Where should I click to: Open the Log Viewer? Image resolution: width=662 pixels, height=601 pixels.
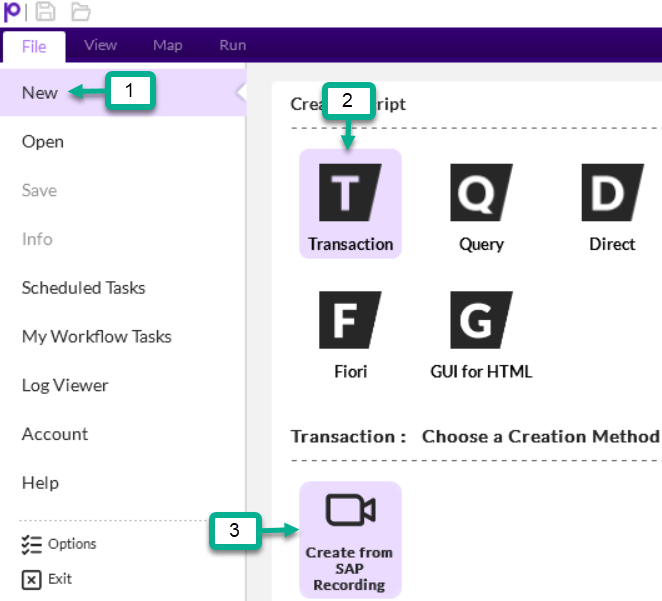tap(65, 385)
